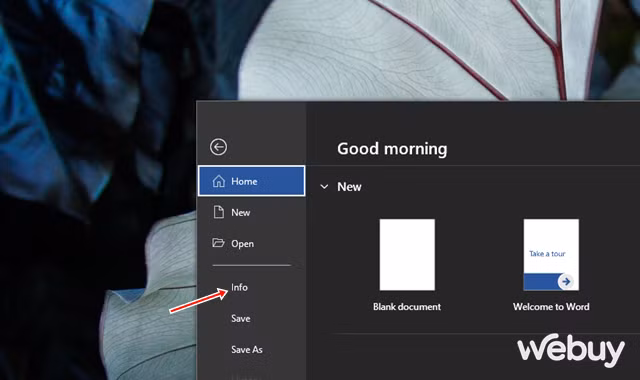Screen dimensions: 640x380
Task: Open the Welcome to Word template
Action: tap(551, 255)
